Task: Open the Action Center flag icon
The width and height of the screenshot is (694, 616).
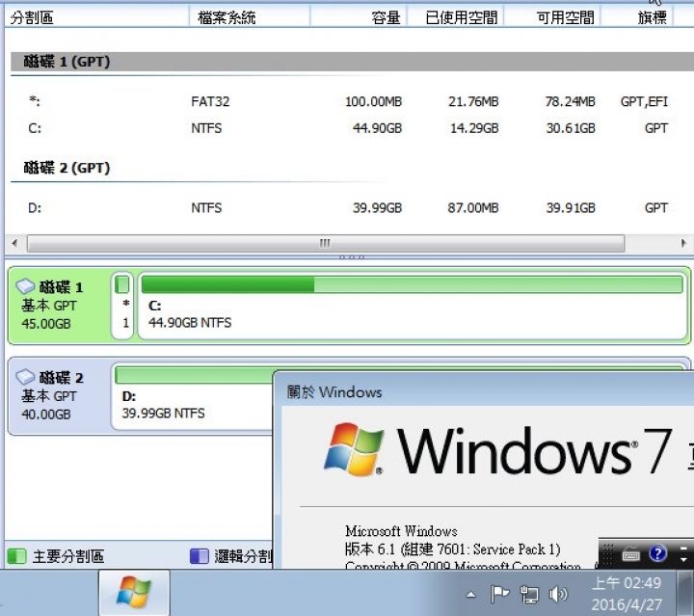Action: pyautogui.click(x=499, y=595)
